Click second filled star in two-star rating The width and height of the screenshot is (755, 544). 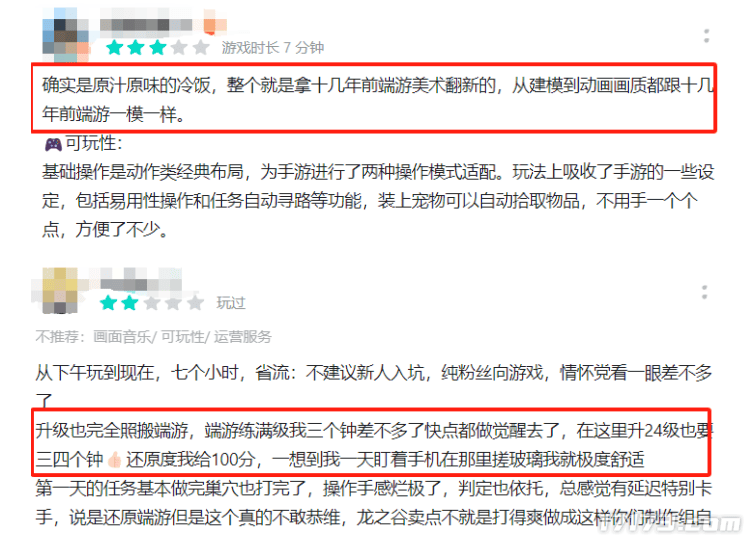point(130,303)
